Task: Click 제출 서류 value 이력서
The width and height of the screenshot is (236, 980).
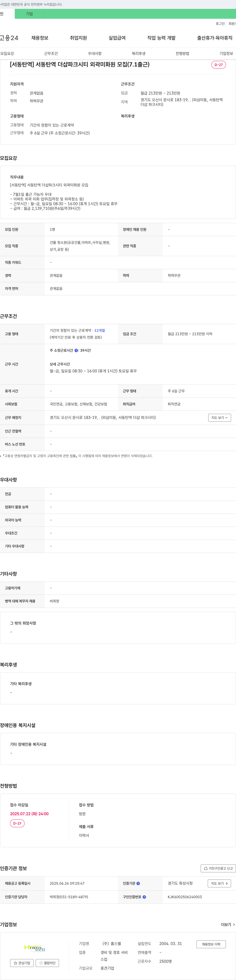Action: click(84, 835)
